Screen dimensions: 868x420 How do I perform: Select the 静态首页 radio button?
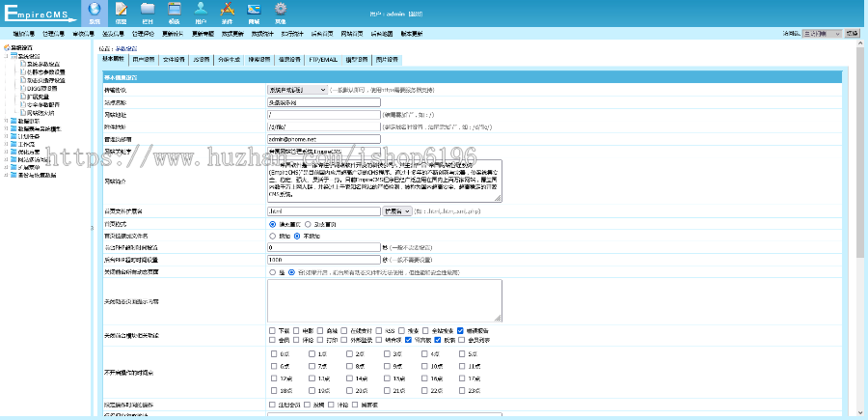(x=272, y=224)
